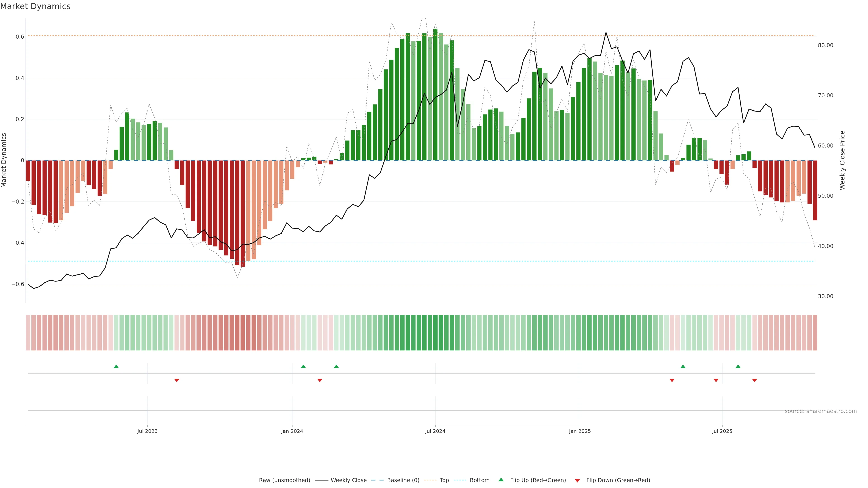
Task: Click the red flip-down marker near Jul 2023
Action: 177,380
